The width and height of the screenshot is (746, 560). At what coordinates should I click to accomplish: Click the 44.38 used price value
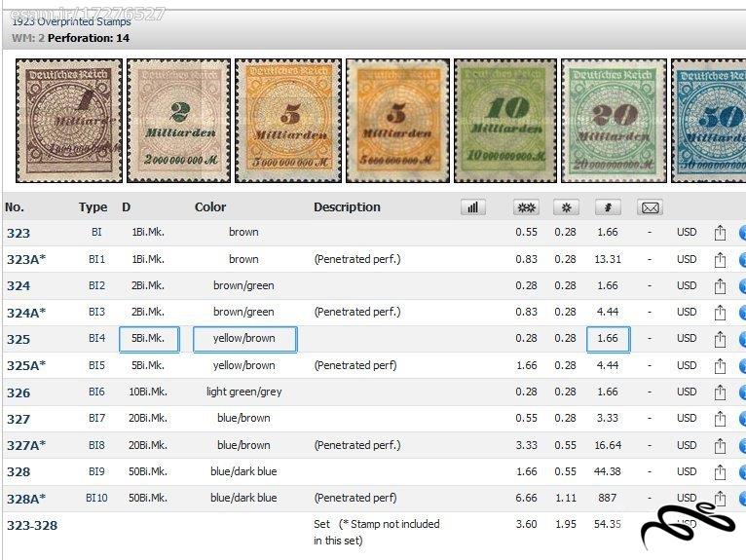tap(608, 471)
